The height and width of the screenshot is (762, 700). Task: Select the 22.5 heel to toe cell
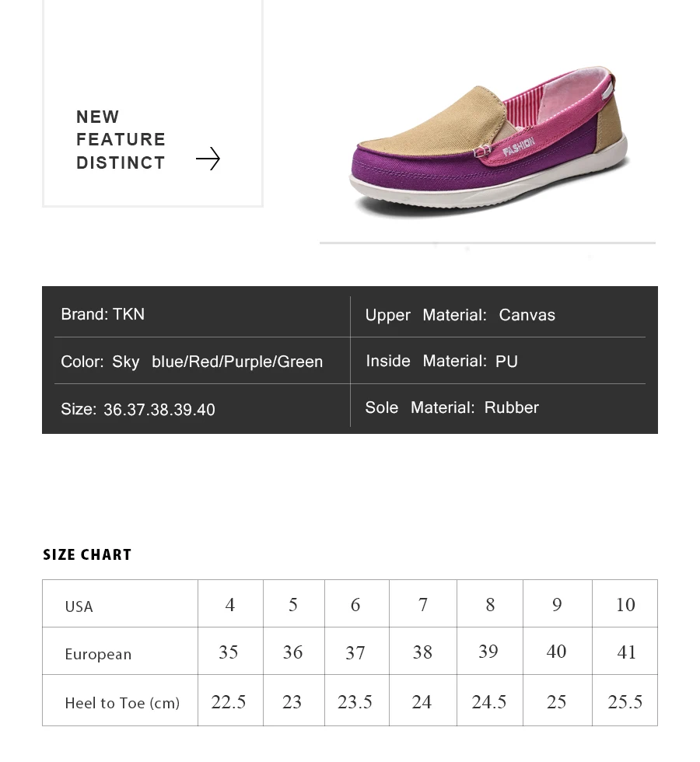230,701
